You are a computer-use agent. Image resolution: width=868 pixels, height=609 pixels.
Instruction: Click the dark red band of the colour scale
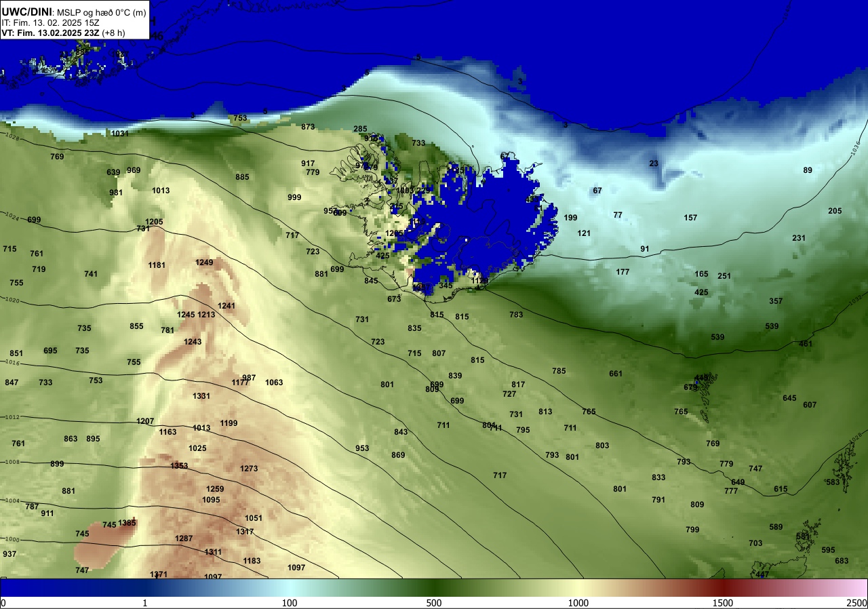tap(723, 587)
